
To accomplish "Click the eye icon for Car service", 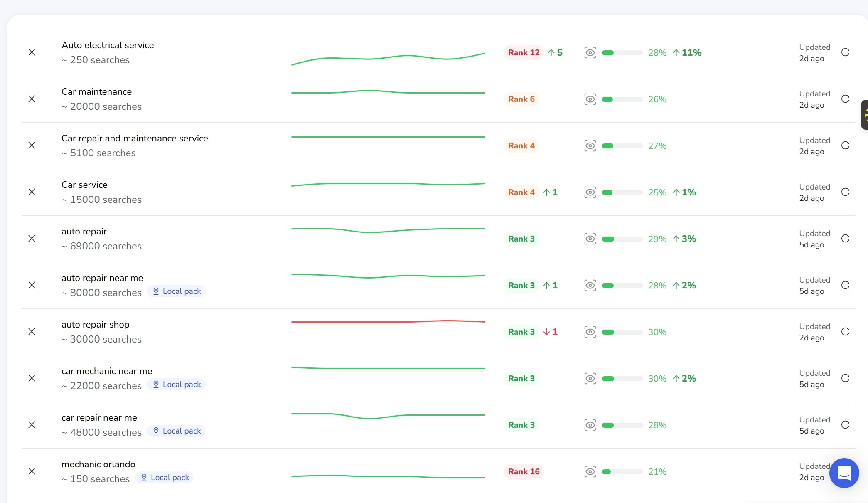I will [x=590, y=192].
